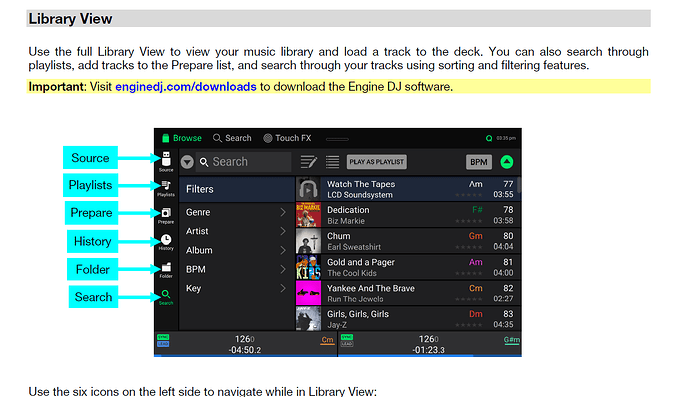Screen dimensions: 689x397
Task: Click the edit list pencil icon
Action: pyautogui.click(x=308, y=162)
